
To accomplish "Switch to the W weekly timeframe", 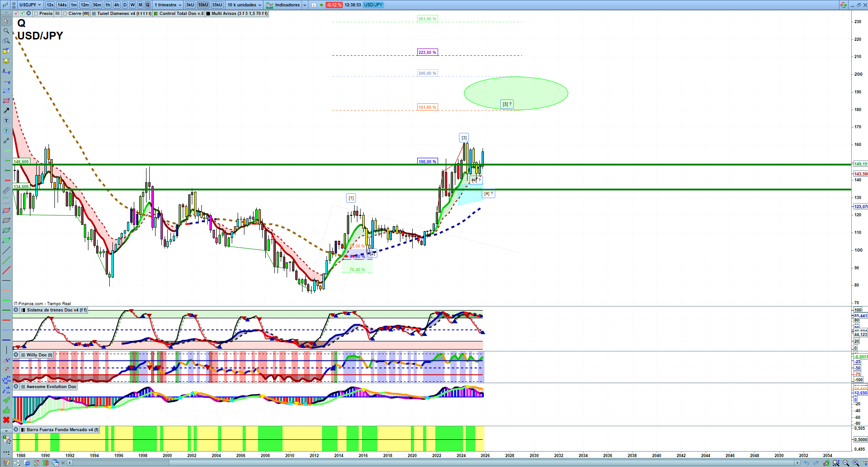I will pos(132,5).
